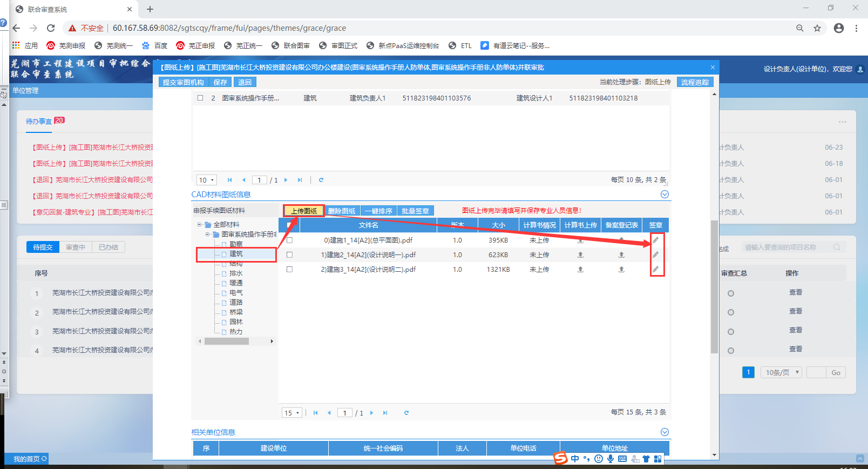Click 备案登记表 upload icon for 建施3 row
The image size is (868, 469).
pyautogui.click(x=621, y=269)
